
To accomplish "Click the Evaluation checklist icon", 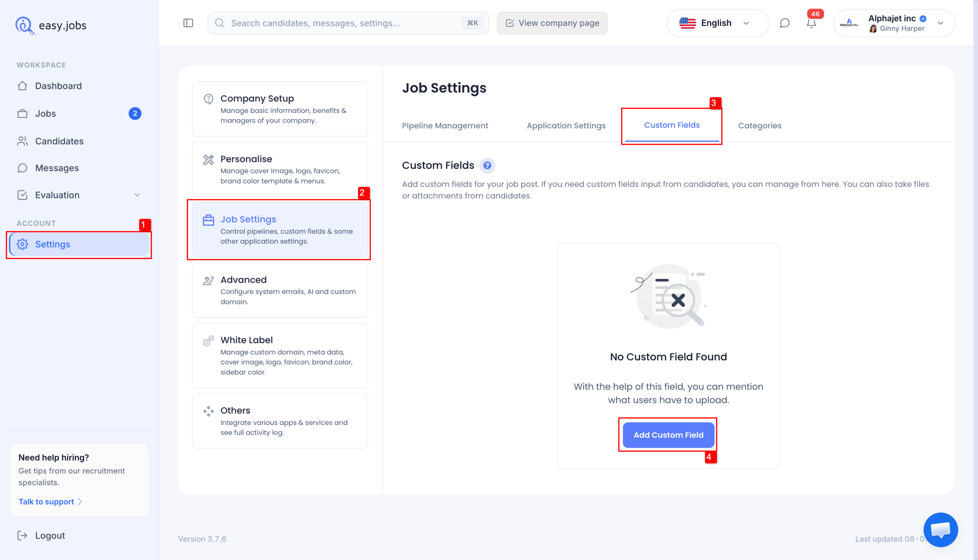I will (22, 195).
